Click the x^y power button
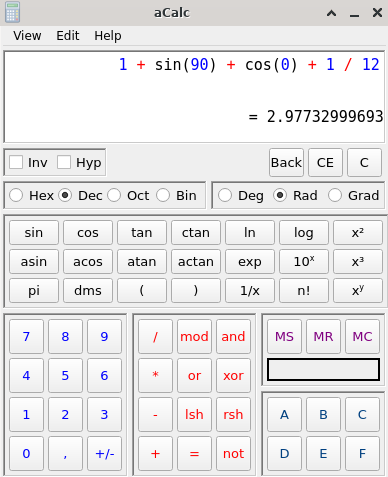 pos(358,291)
